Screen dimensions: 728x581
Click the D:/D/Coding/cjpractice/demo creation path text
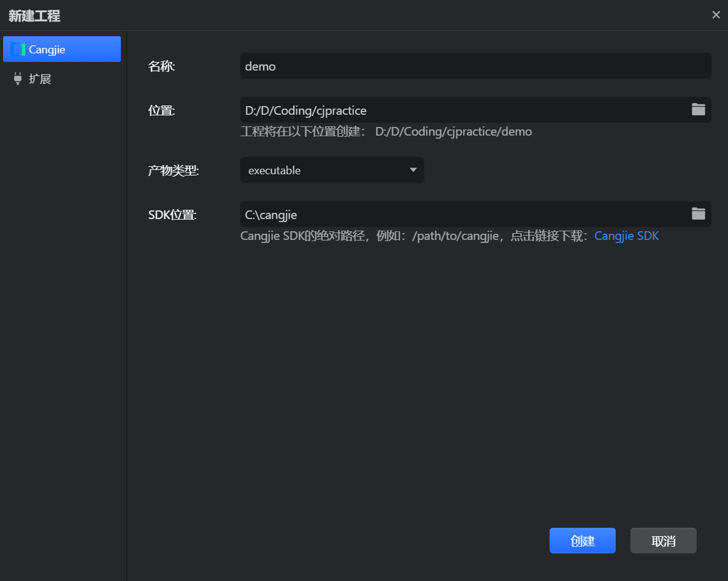[454, 131]
